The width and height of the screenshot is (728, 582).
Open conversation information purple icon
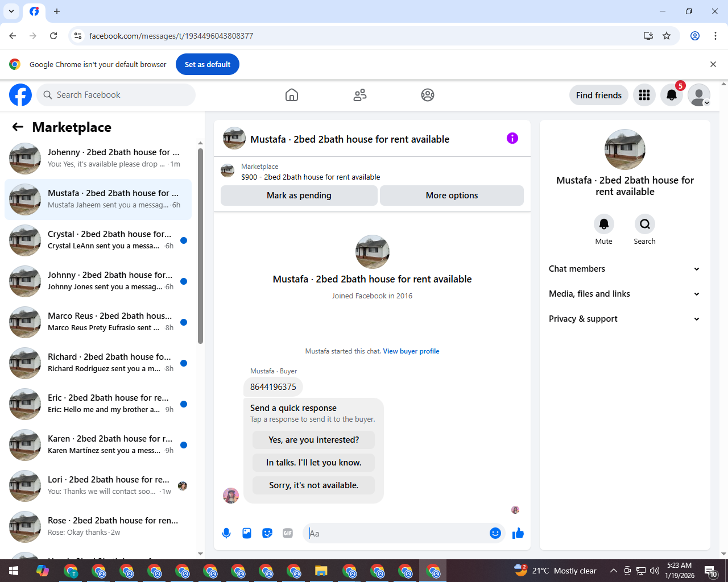512,138
